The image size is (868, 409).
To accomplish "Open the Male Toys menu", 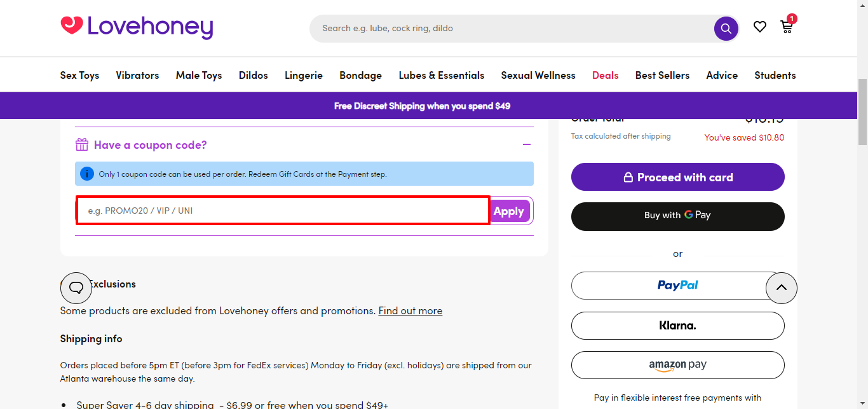I will (x=199, y=75).
